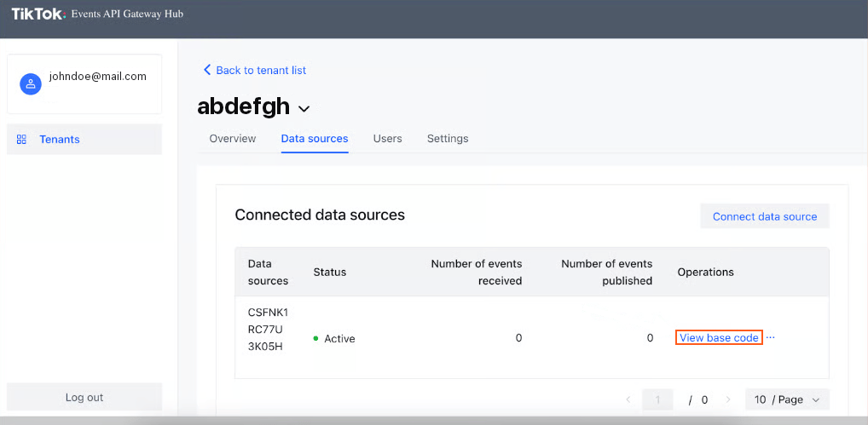Click johndoe@mail.com account text
Viewport: 868px width, 425px height.
(x=97, y=77)
